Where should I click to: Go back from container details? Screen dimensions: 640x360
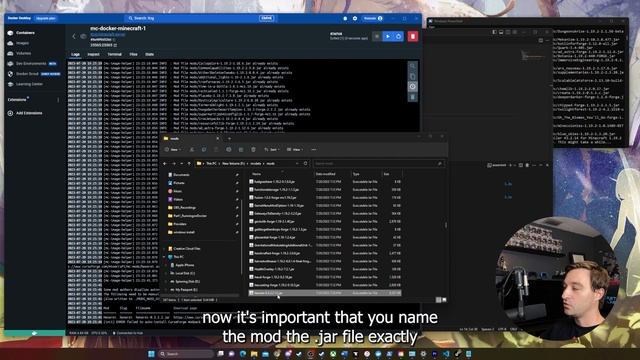[x=74, y=36]
